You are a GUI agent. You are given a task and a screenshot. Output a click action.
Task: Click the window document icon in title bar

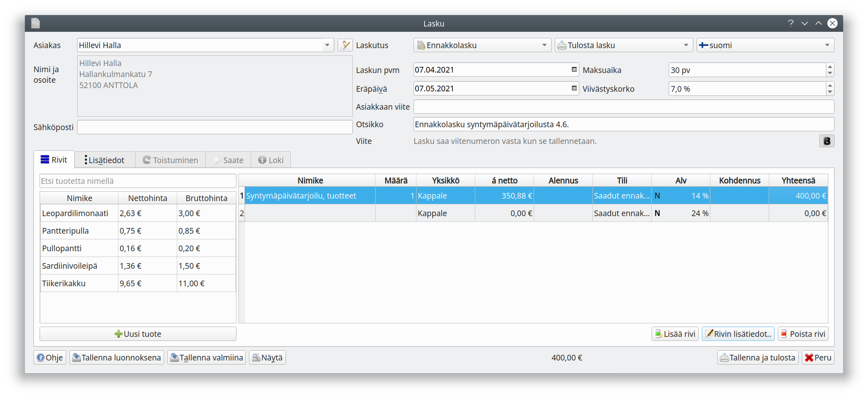(x=36, y=23)
